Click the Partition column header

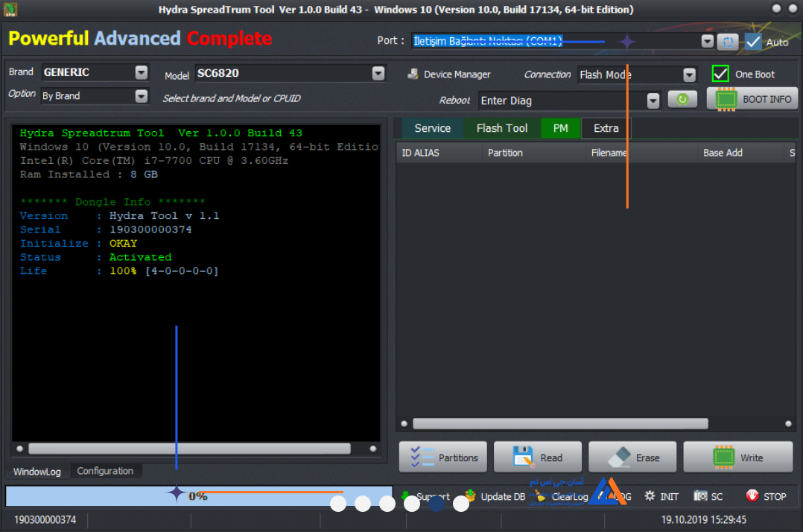(x=533, y=153)
